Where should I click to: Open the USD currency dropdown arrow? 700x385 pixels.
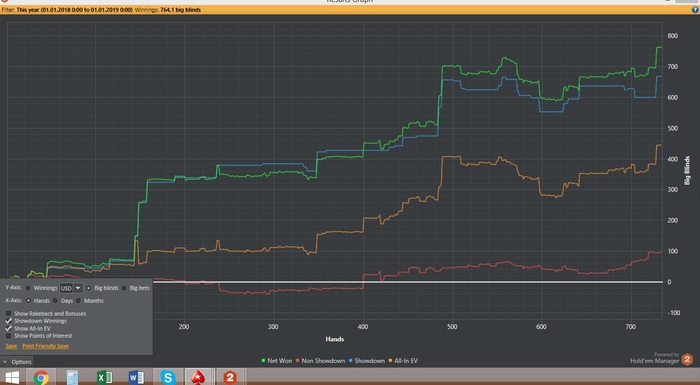click(x=78, y=288)
